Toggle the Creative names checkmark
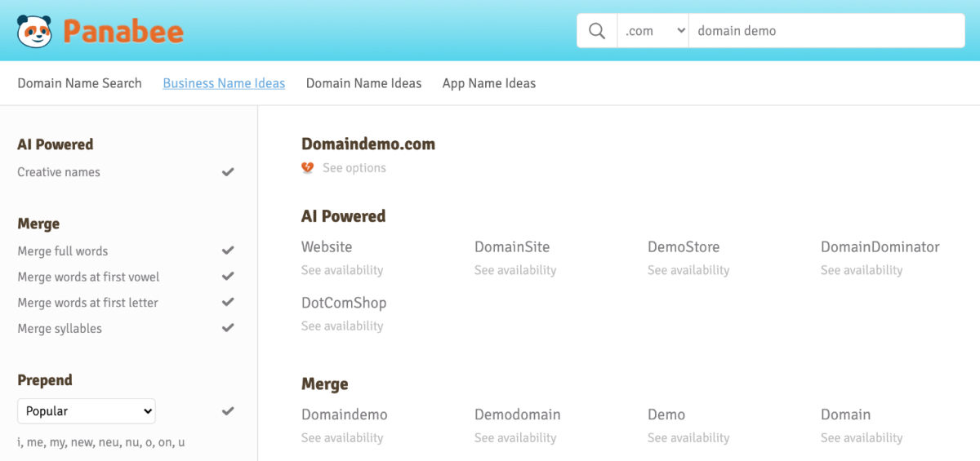The width and height of the screenshot is (980, 461). coord(229,172)
